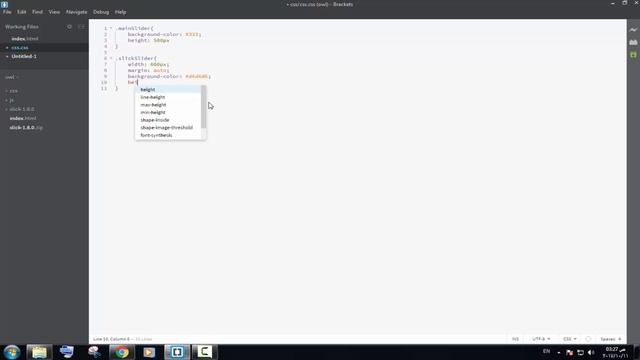Open the owl project dropdown

[x=11, y=77]
